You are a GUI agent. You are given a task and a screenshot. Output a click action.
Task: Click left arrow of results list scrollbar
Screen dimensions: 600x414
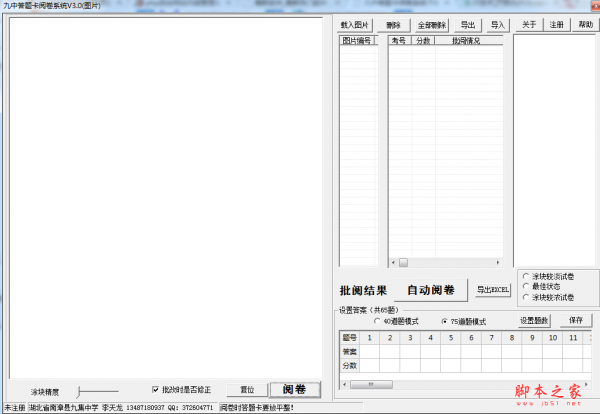point(393,262)
